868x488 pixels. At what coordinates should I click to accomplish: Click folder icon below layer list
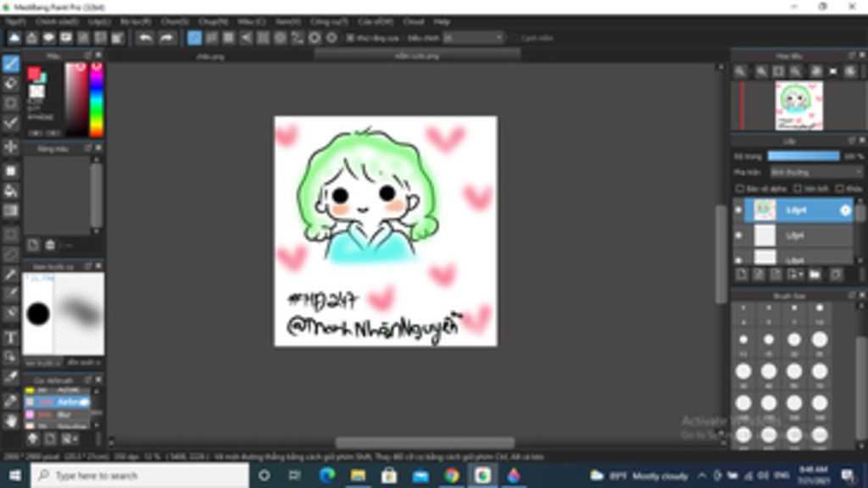815,274
